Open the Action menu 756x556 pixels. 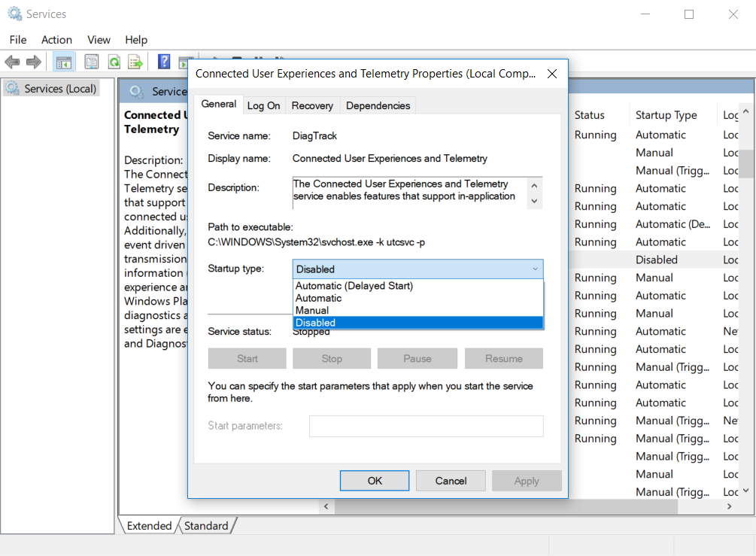tap(56, 40)
